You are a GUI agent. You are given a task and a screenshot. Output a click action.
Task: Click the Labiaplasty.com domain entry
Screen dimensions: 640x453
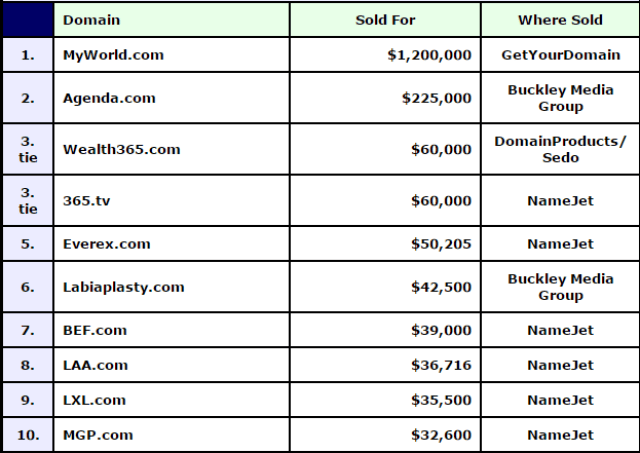tap(124, 287)
